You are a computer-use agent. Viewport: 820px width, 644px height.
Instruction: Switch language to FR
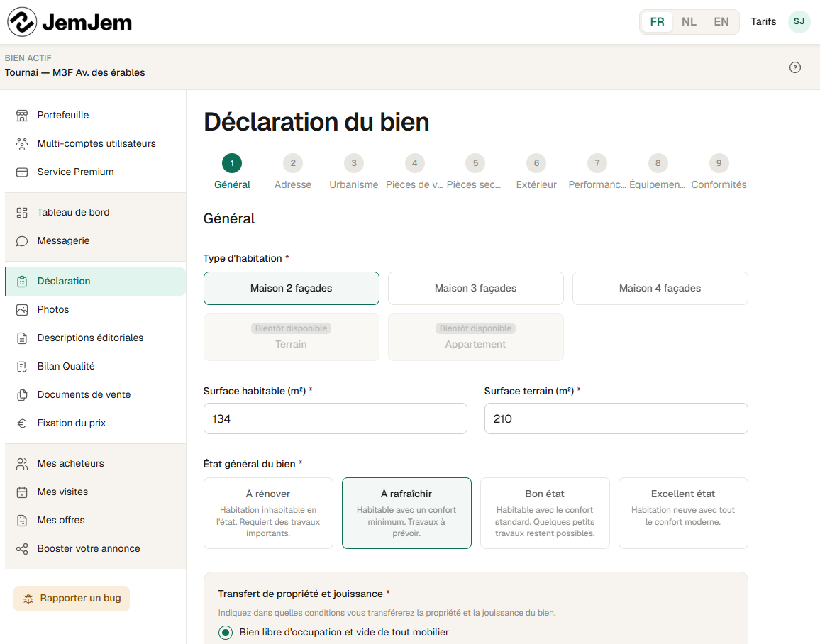(657, 22)
